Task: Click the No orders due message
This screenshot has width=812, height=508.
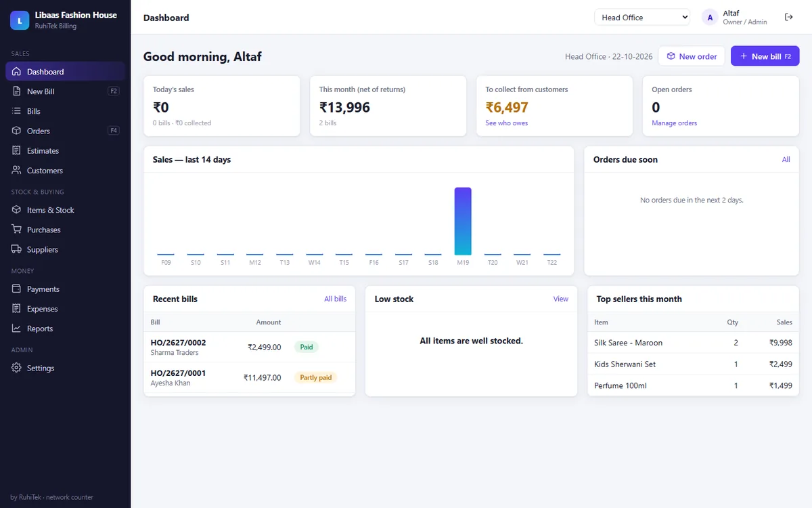Action: click(x=692, y=200)
